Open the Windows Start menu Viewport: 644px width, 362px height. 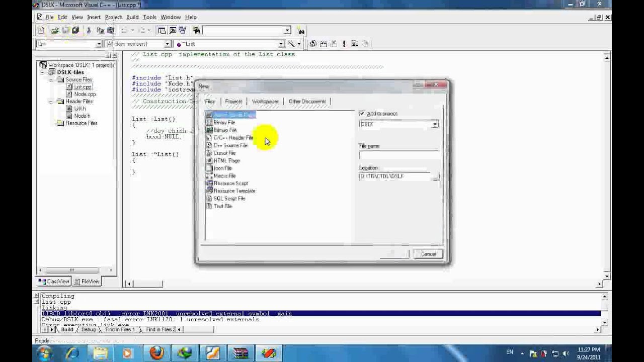[x=44, y=352]
